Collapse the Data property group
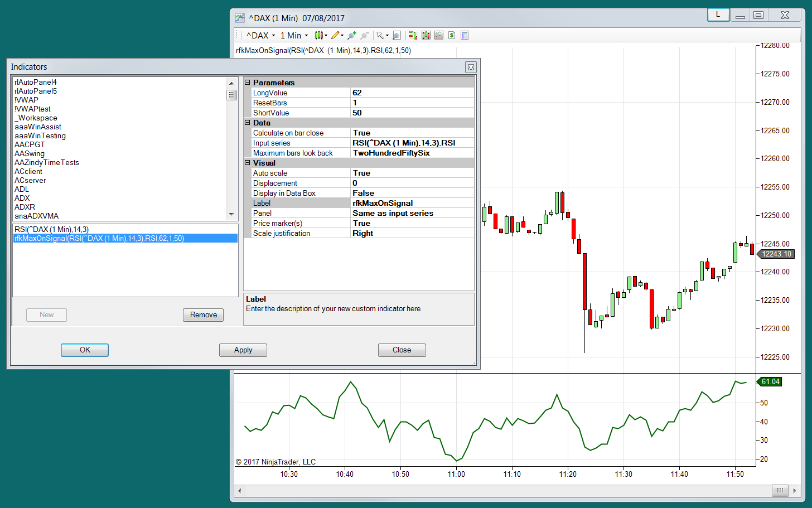812x508 pixels. coord(248,123)
